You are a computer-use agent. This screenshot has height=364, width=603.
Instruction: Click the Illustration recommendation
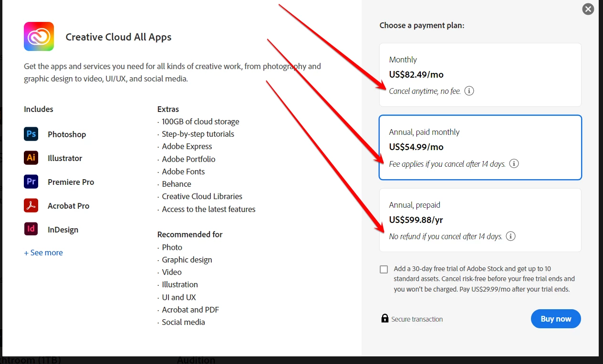(x=180, y=284)
